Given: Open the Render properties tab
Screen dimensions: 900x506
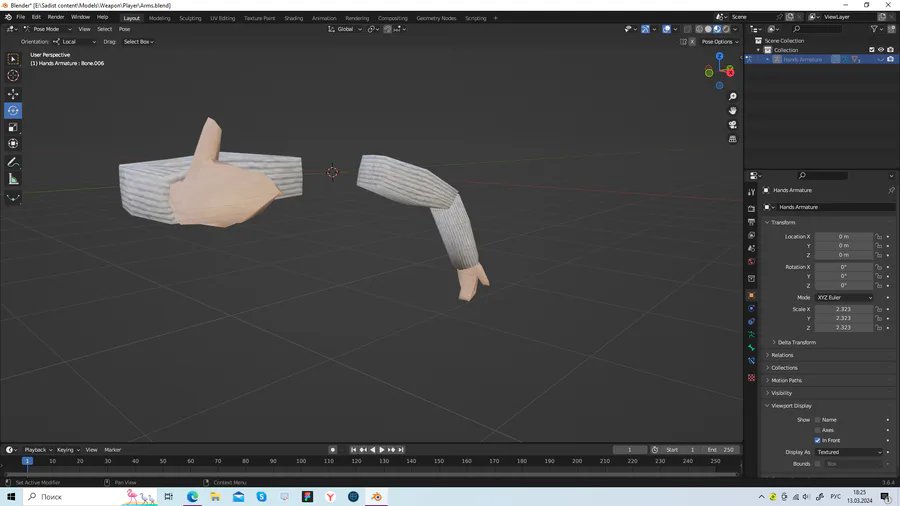Looking at the screenshot, I should (751, 209).
